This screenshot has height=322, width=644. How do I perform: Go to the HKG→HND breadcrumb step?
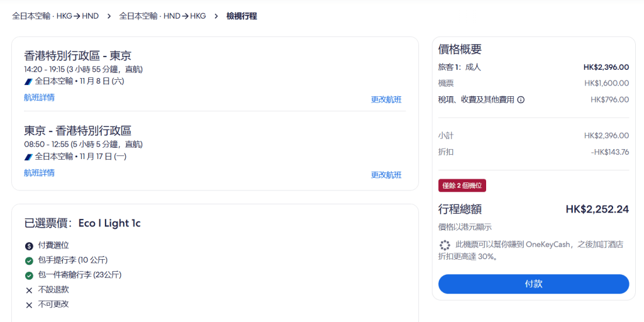55,16
